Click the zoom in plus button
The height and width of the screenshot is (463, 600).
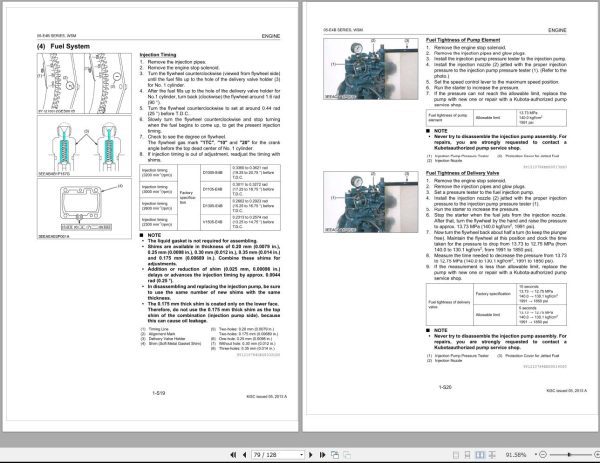[x=597, y=455]
